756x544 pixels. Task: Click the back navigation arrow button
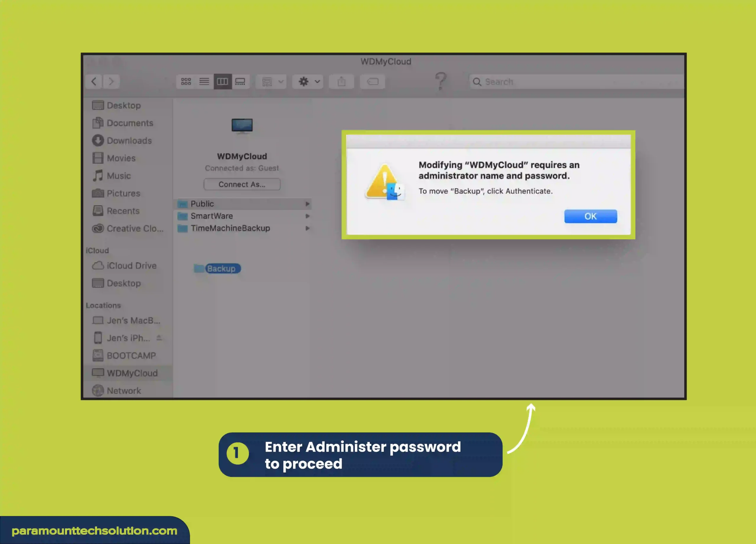(94, 81)
